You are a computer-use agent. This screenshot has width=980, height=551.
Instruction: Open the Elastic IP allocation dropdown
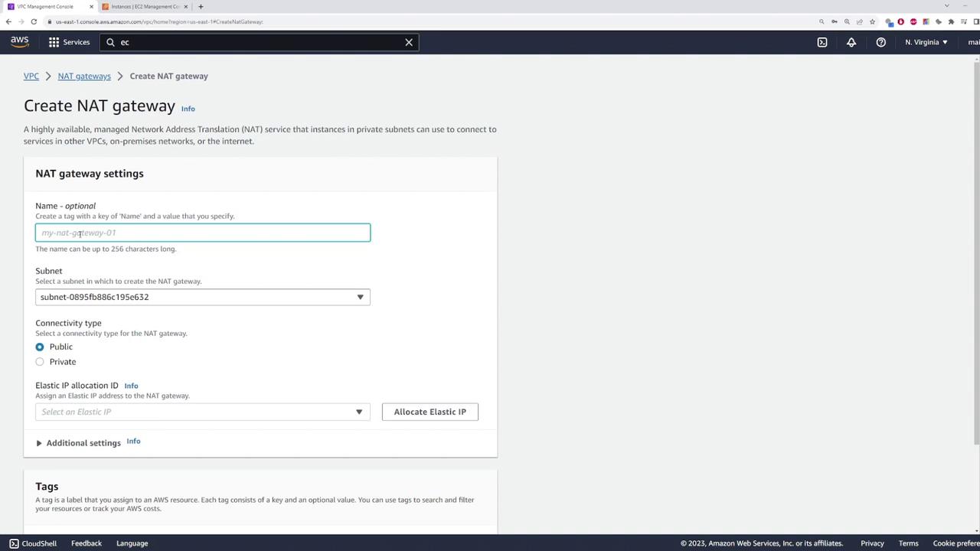pyautogui.click(x=203, y=412)
